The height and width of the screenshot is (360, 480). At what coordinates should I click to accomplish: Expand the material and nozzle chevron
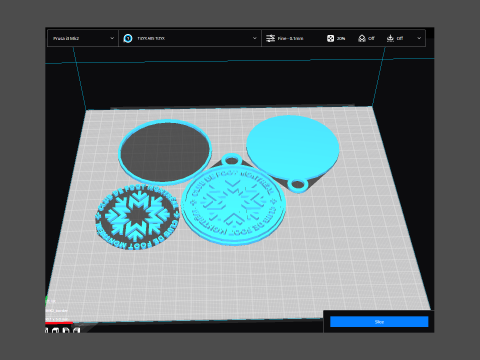click(x=255, y=38)
